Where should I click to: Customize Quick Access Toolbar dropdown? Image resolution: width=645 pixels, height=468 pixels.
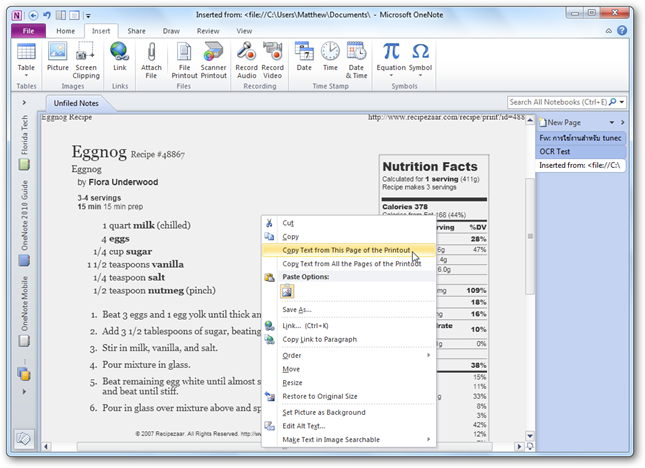point(88,16)
